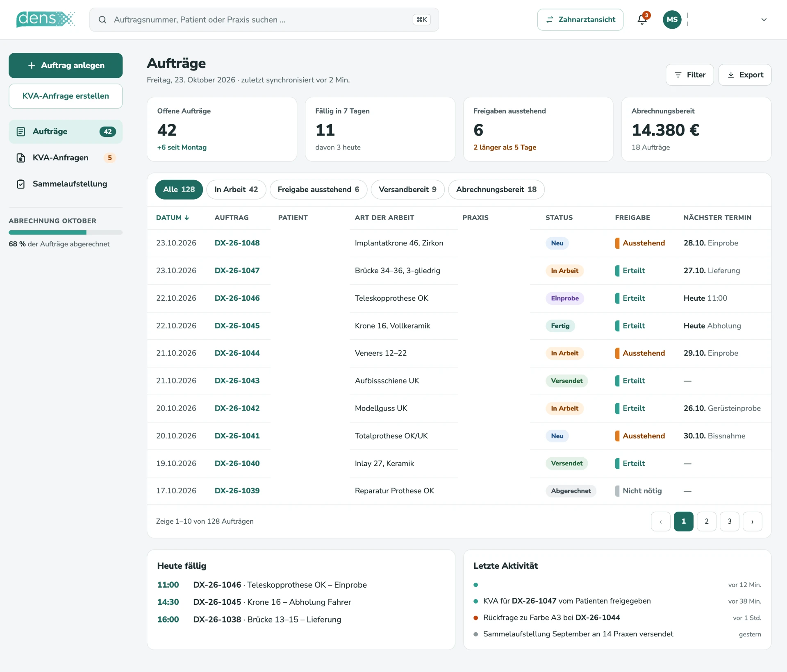Open Aufträge in the sidebar
The image size is (787, 672).
click(66, 132)
